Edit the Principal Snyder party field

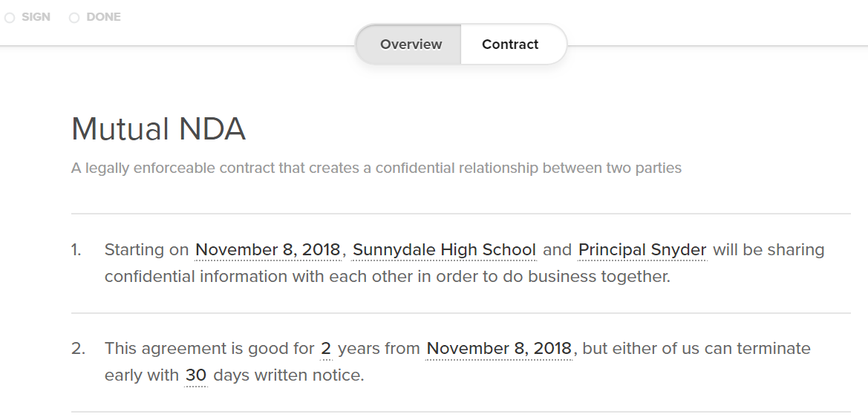coord(642,249)
